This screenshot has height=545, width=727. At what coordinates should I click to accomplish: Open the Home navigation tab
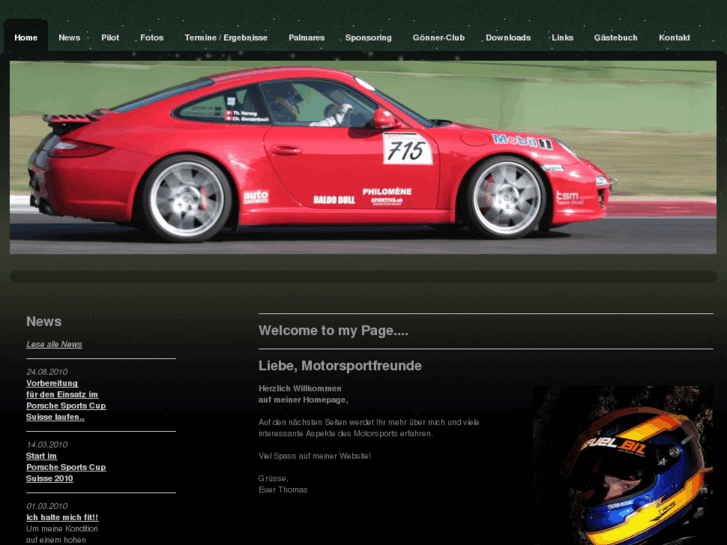point(26,38)
